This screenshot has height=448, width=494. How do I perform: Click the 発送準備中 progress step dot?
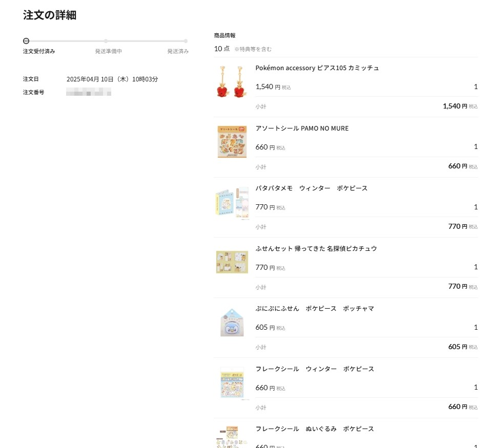click(106, 41)
